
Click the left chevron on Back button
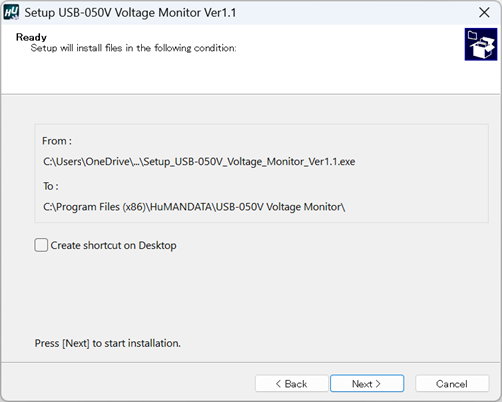pyautogui.click(x=278, y=384)
